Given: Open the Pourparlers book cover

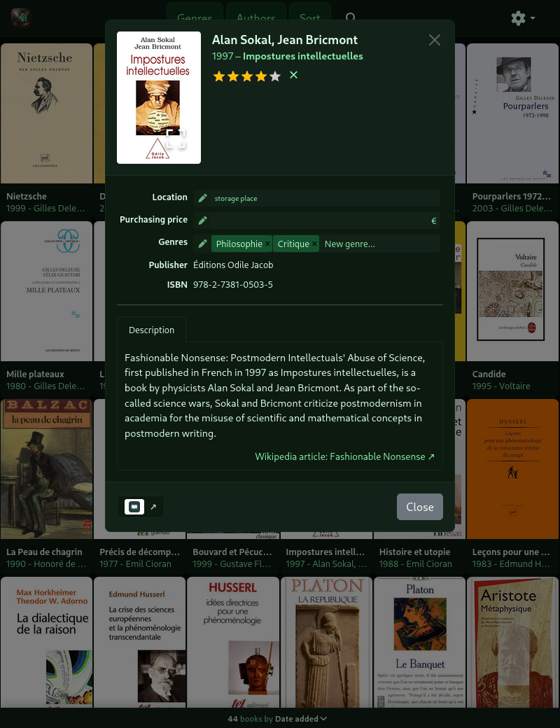Looking at the screenshot, I should pyautogui.click(x=512, y=113).
